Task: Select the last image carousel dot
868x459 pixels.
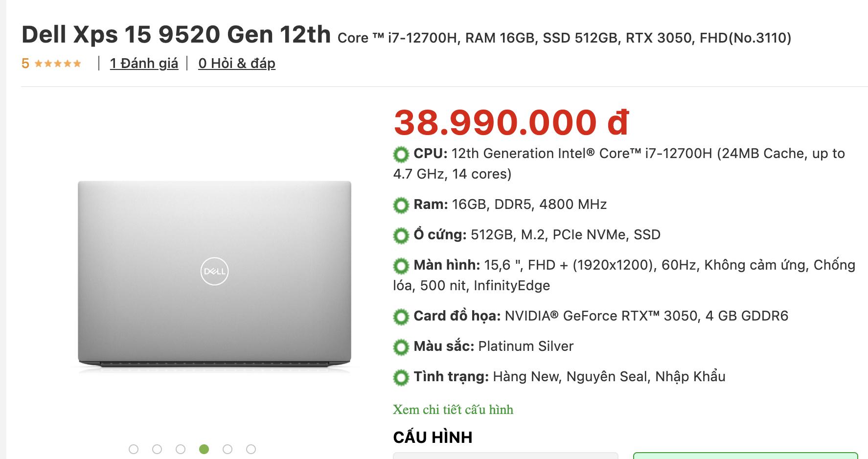Action: click(251, 449)
